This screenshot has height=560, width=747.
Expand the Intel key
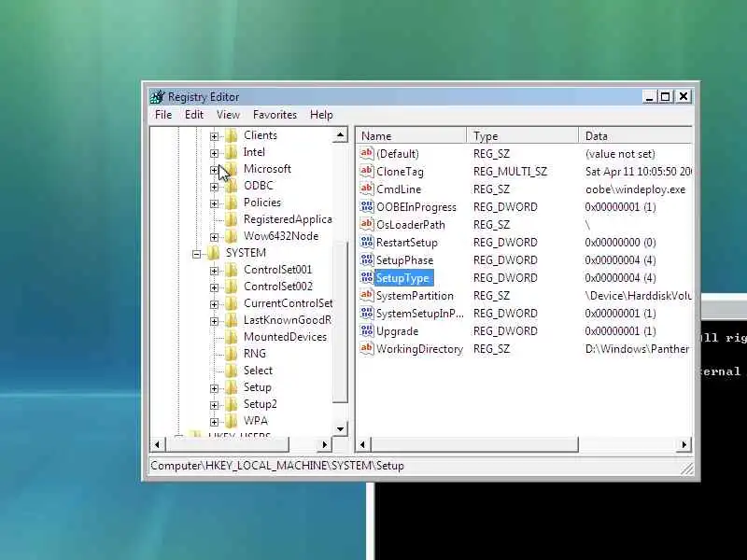click(x=214, y=153)
